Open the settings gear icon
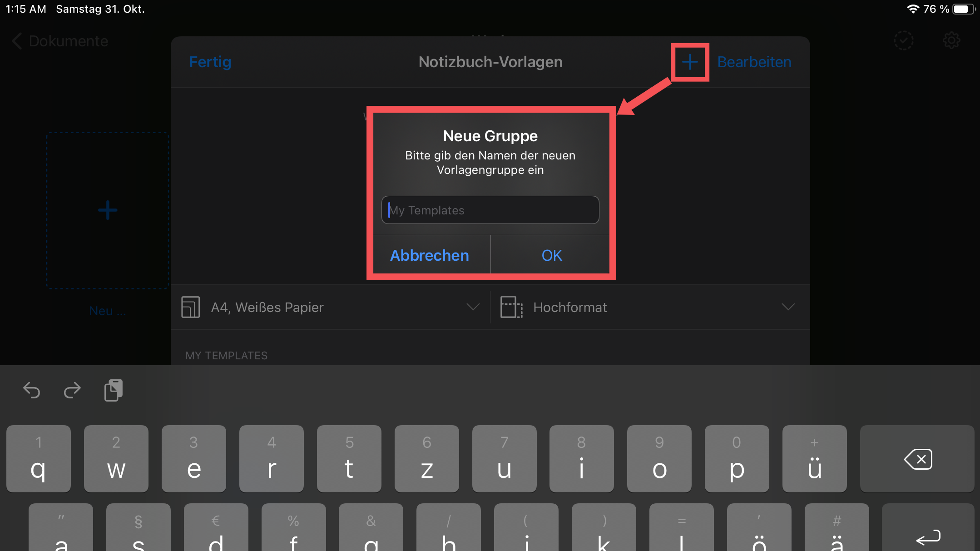The height and width of the screenshot is (551, 980). coord(951,41)
